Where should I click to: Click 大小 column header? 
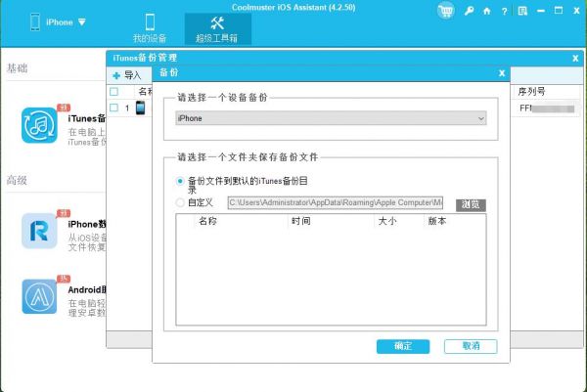pos(387,221)
